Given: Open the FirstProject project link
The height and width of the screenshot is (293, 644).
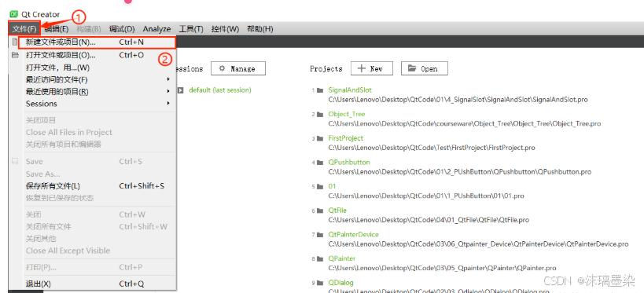Looking at the screenshot, I should (x=345, y=138).
